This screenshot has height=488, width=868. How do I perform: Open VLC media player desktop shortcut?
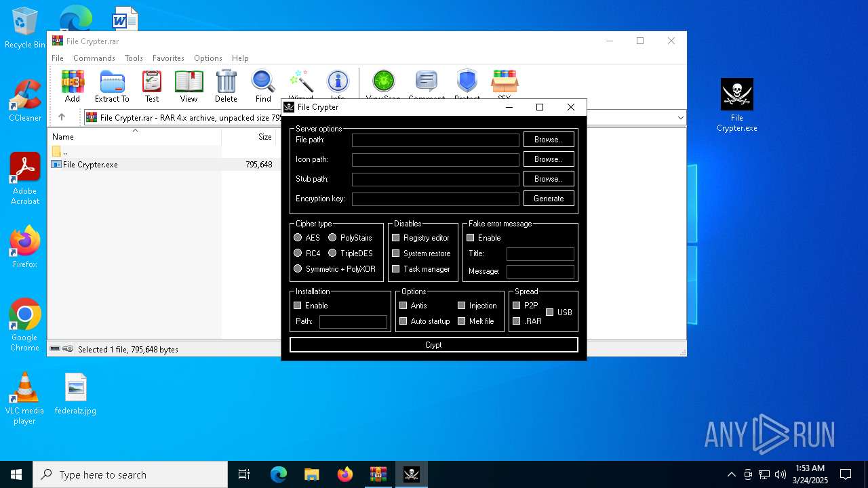click(x=24, y=399)
